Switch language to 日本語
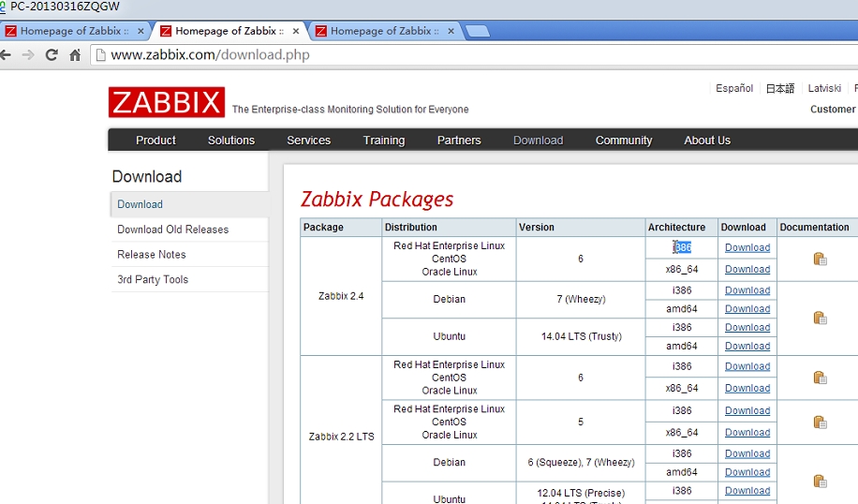The width and height of the screenshot is (858, 504). tap(780, 88)
